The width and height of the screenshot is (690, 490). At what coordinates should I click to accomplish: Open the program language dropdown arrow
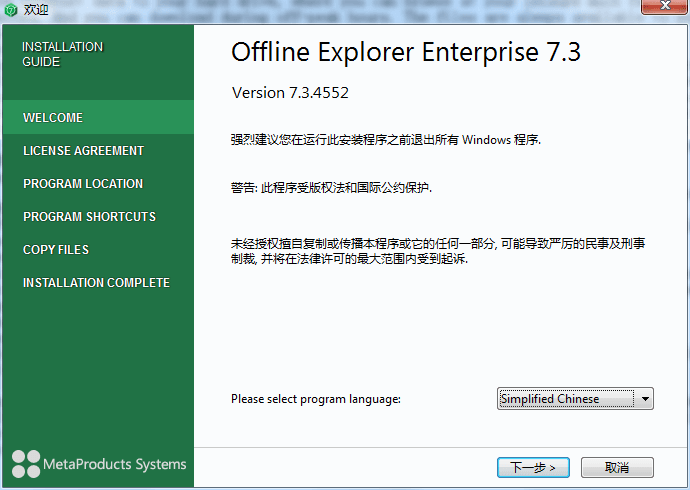(645, 399)
